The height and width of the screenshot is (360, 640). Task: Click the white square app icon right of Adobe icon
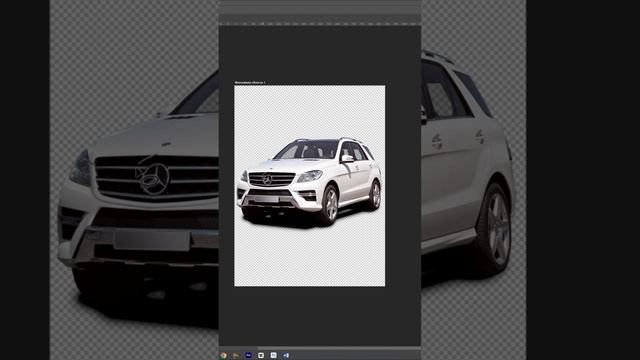[x=261, y=356]
